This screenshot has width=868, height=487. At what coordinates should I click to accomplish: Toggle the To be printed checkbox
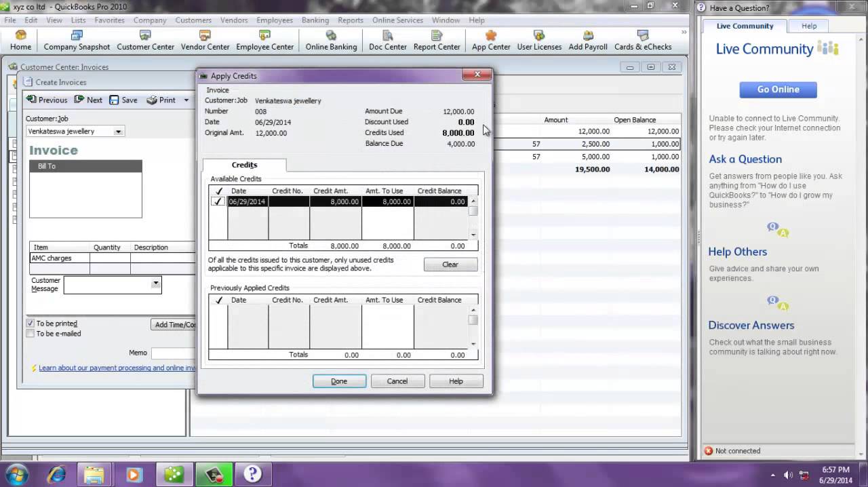coord(30,324)
